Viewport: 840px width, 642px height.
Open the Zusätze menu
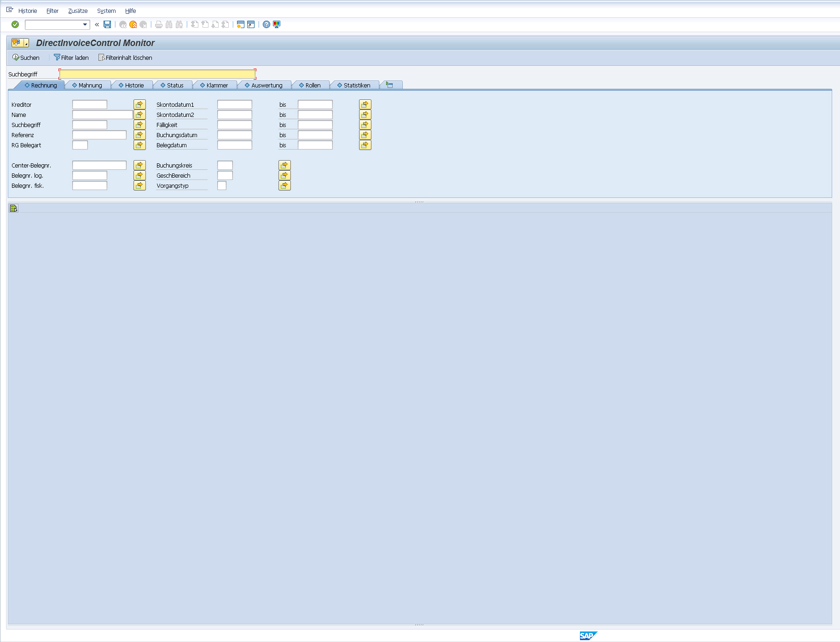pos(78,11)
